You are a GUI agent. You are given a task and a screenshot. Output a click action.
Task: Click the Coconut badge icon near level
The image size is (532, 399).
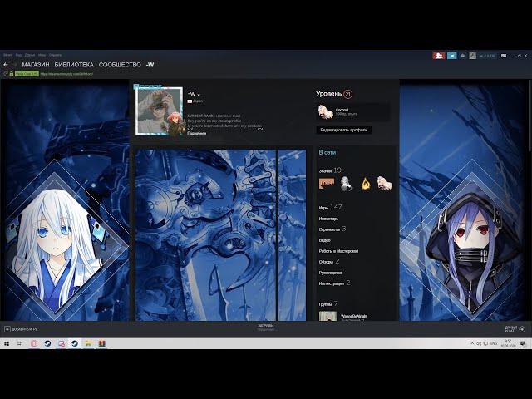pos(325,111)
